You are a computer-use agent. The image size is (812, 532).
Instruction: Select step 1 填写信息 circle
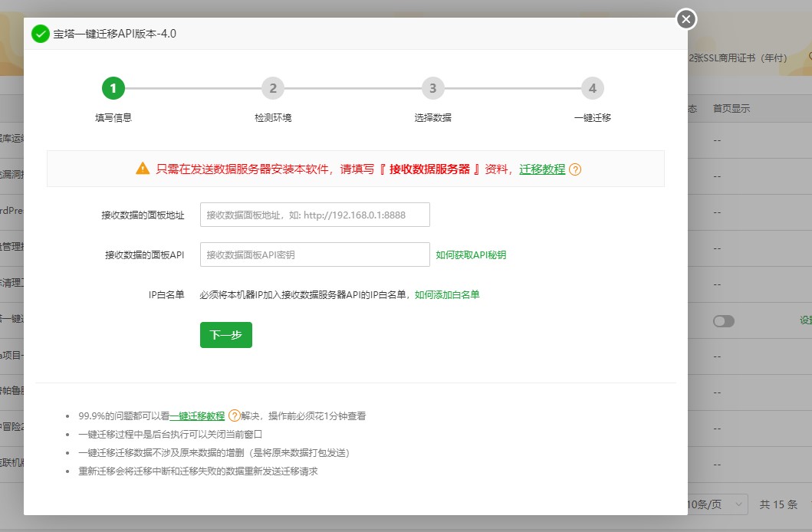coord(113,88)
